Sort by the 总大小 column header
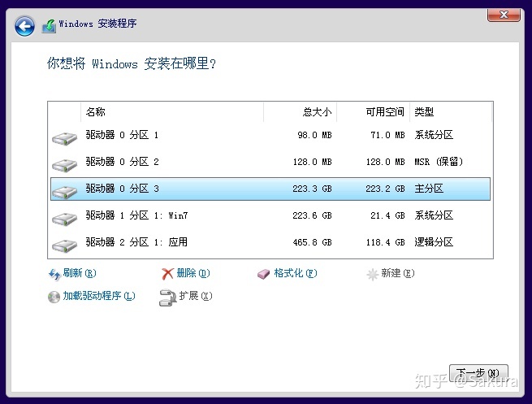This screenshot has width=532, height=404. click(x=301, y=111)
